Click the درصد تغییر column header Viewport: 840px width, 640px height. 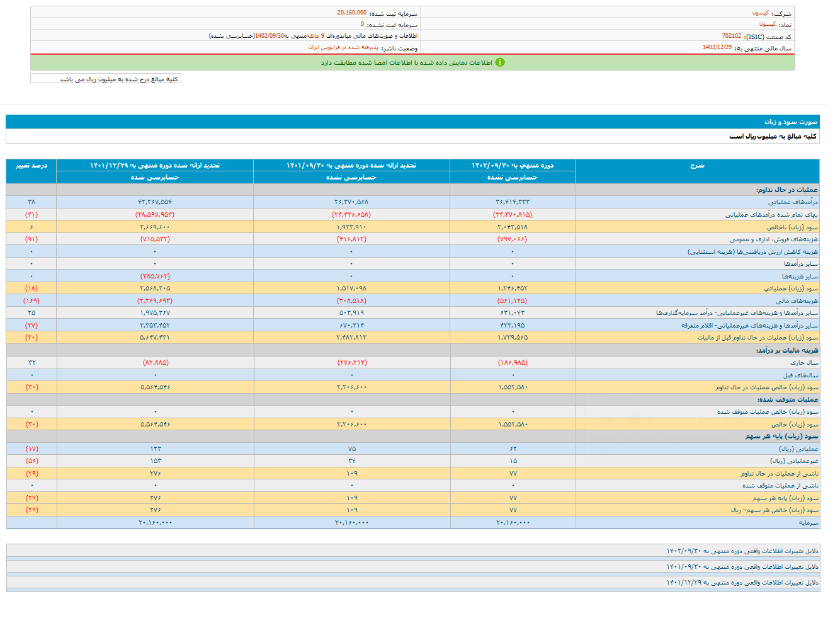point(31,165)
